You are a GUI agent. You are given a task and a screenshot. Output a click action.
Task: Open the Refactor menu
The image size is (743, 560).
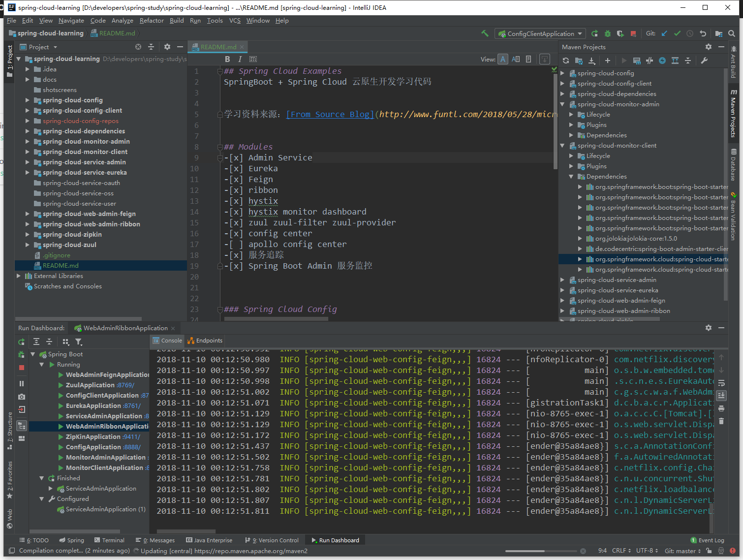point(151,21)
